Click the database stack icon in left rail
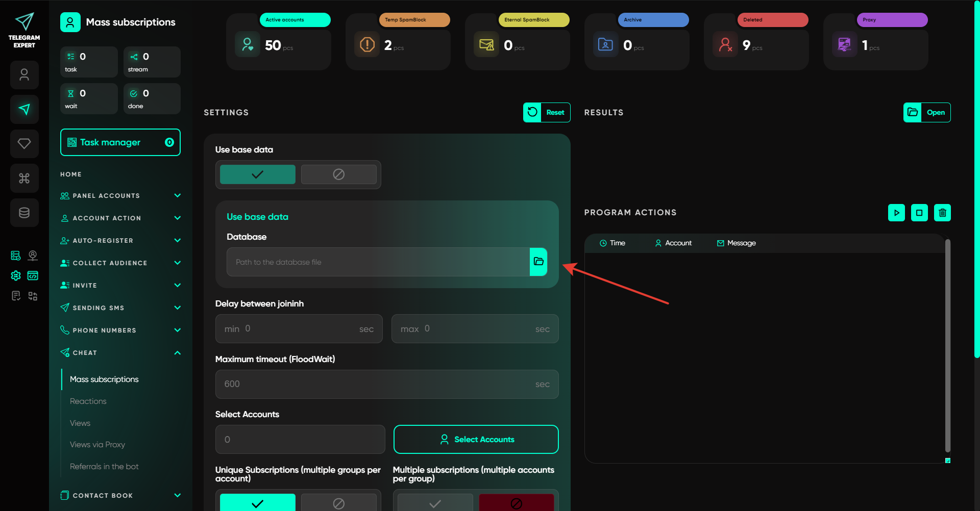Viewport: 980px width, 511px height. coord(24,213)
